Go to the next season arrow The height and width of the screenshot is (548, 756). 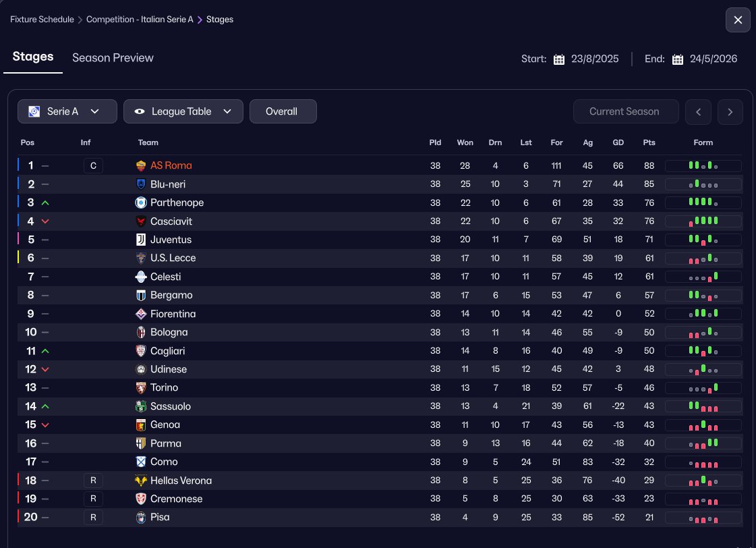730,112
